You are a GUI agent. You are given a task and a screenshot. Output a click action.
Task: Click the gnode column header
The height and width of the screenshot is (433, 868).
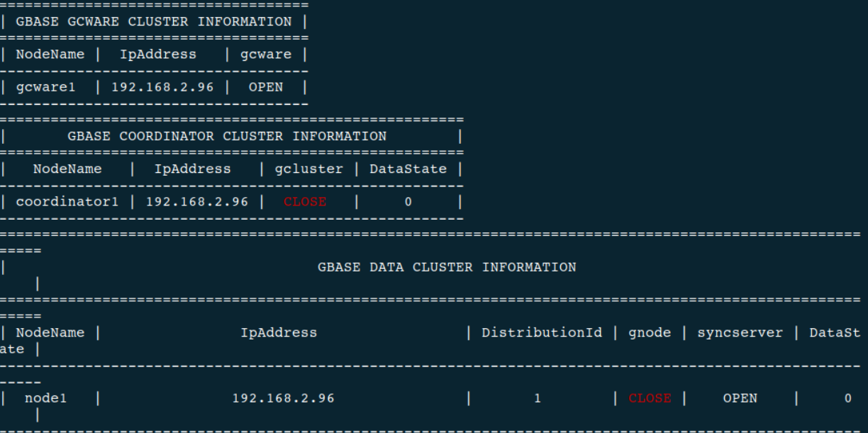pos(650,332)
